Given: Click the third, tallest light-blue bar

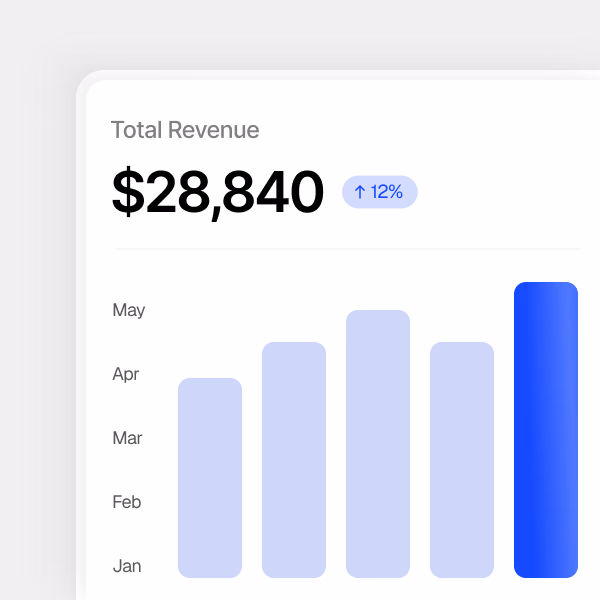Looking at the screenshot, I should point(378,444).
